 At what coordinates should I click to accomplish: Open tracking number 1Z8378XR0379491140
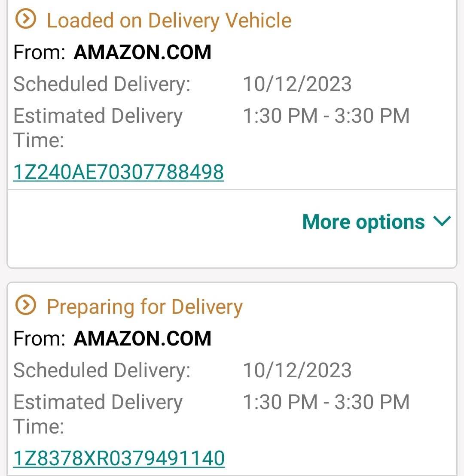click(x=119, y=458)
